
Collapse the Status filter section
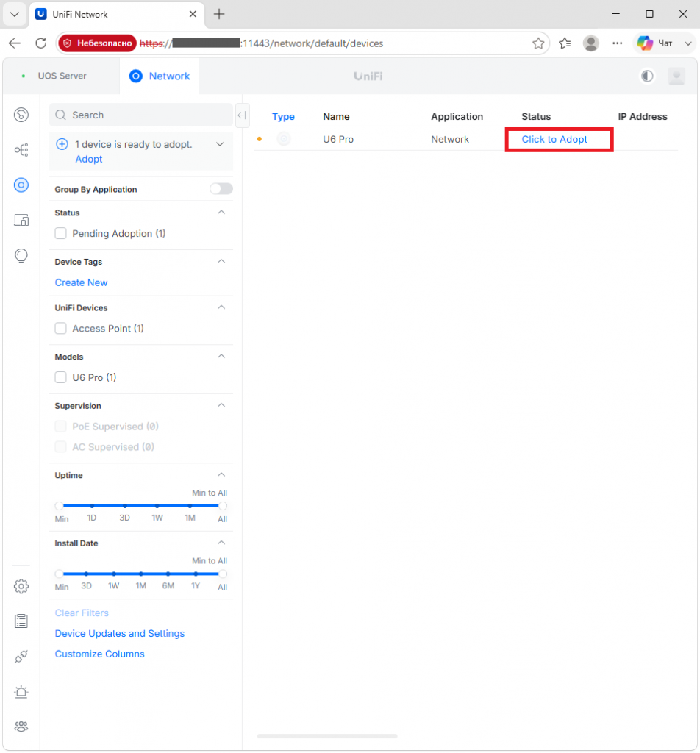tap(221, 213)
